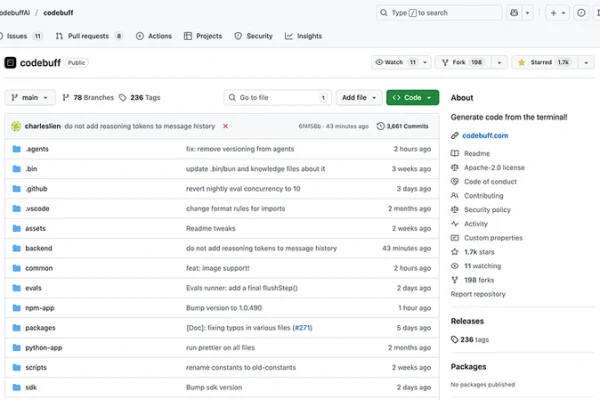This screenshot has width=600, height=400.
Task: View the 78 Branches link
Action: click(88, 98)
